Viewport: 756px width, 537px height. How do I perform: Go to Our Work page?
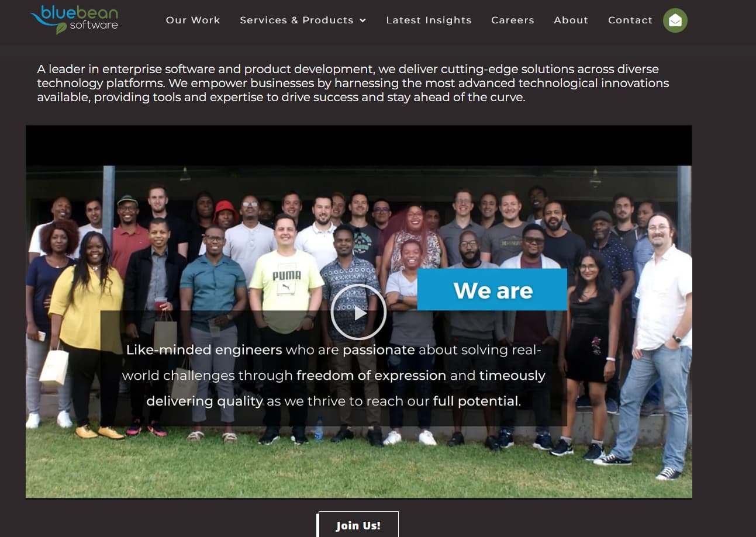click(x=193, y=20)
